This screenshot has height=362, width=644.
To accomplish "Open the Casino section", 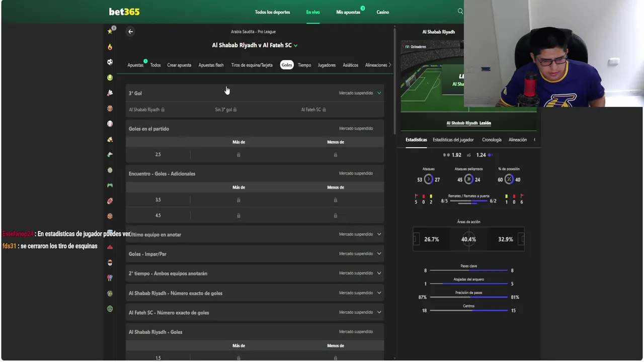I will click(383, 12).
